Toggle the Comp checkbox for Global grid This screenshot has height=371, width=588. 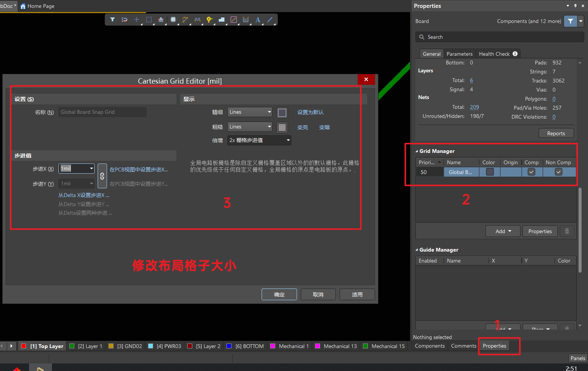[531, 172]
